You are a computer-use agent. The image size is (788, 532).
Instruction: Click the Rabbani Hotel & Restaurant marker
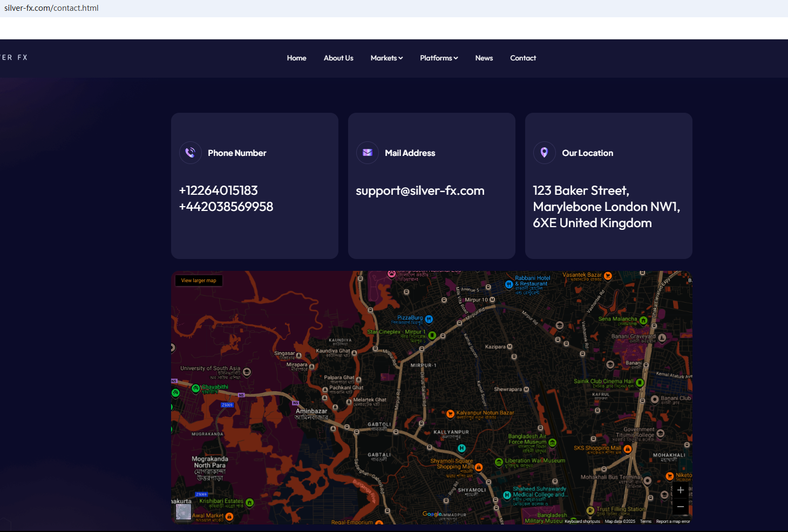[508, 284]
